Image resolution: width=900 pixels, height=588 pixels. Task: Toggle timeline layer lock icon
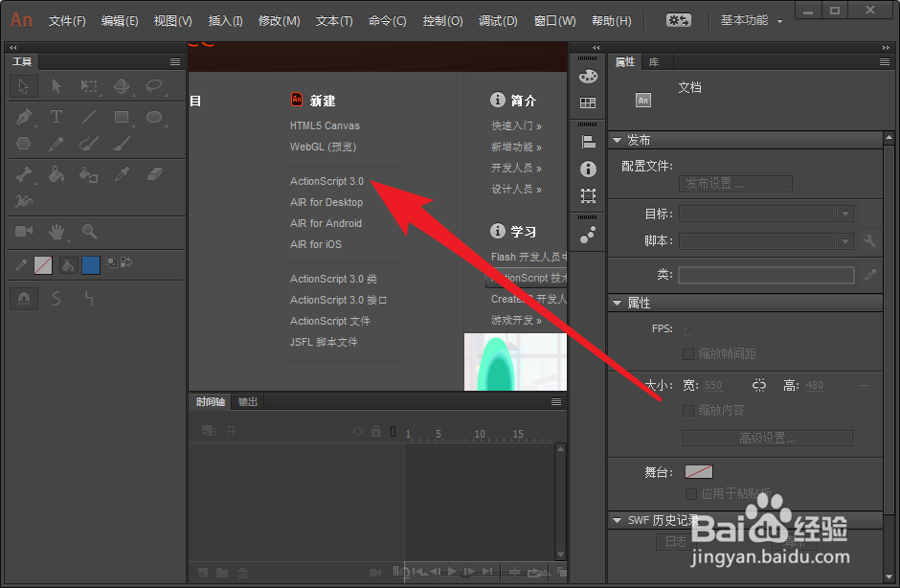pyautogui.click(x=376, y=431)
